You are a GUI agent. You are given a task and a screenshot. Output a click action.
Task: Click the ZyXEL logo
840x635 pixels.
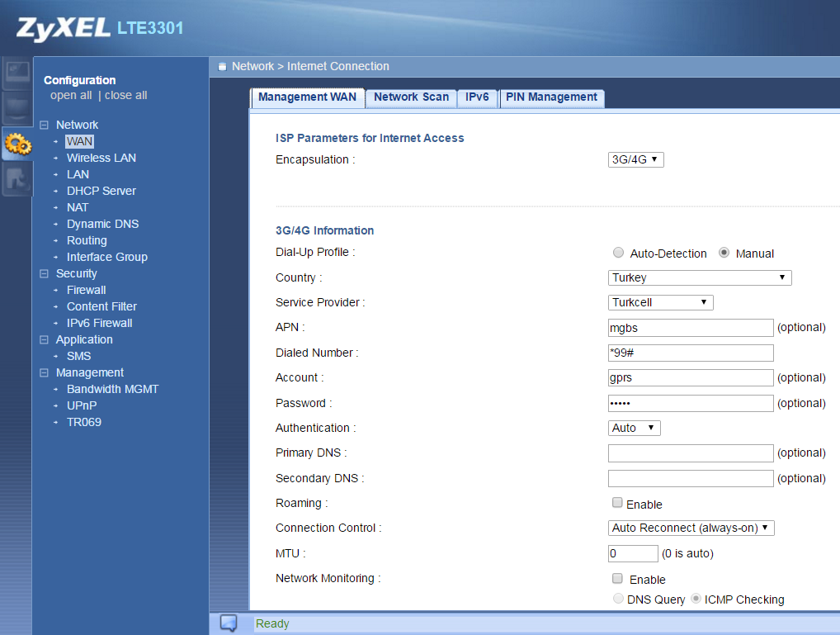(64, 28)
